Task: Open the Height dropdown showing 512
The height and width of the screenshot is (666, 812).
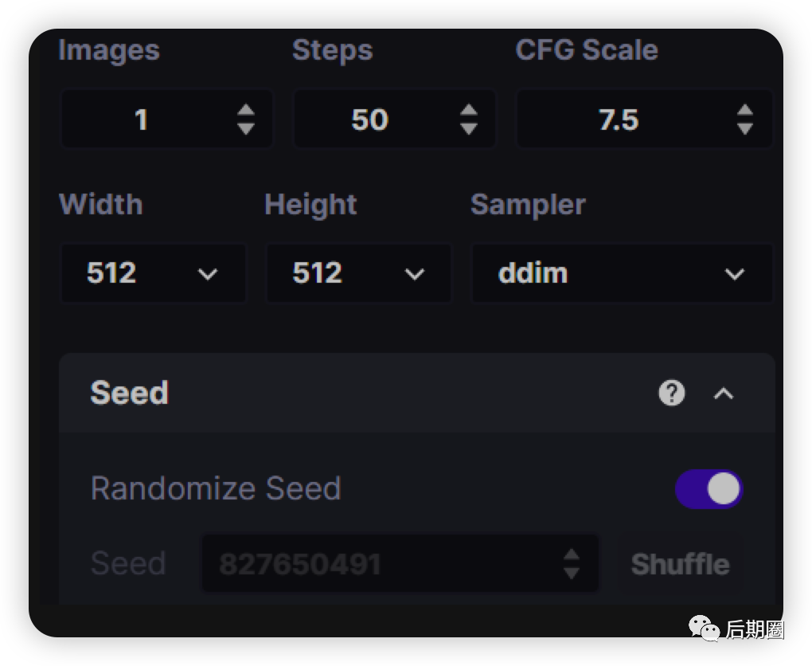Action: pos(358,274)
